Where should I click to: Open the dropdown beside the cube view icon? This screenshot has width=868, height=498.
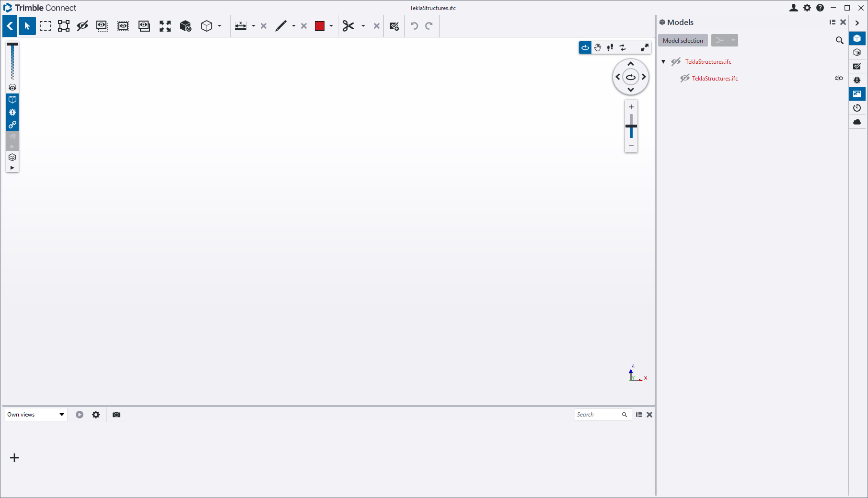pos(220,26)
